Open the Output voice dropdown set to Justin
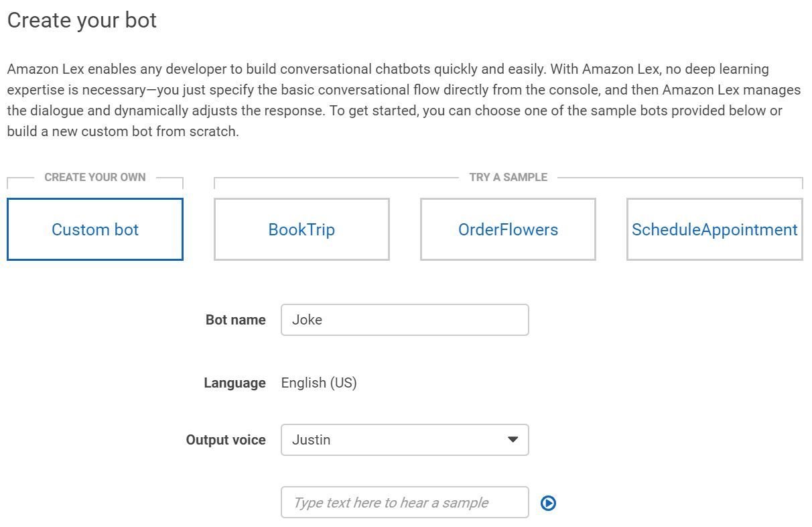Image resolution: width=812 pixels, height=527 pixels. [405, 440]
